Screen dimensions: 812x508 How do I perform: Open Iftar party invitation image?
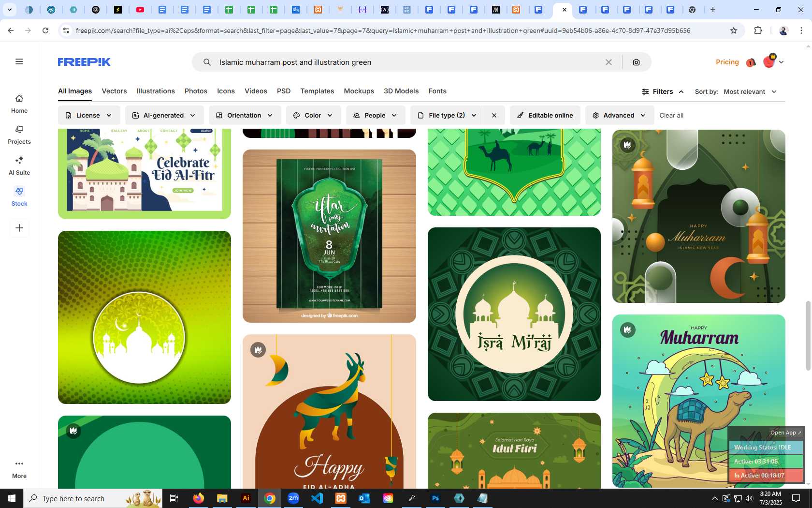point(329,236)
